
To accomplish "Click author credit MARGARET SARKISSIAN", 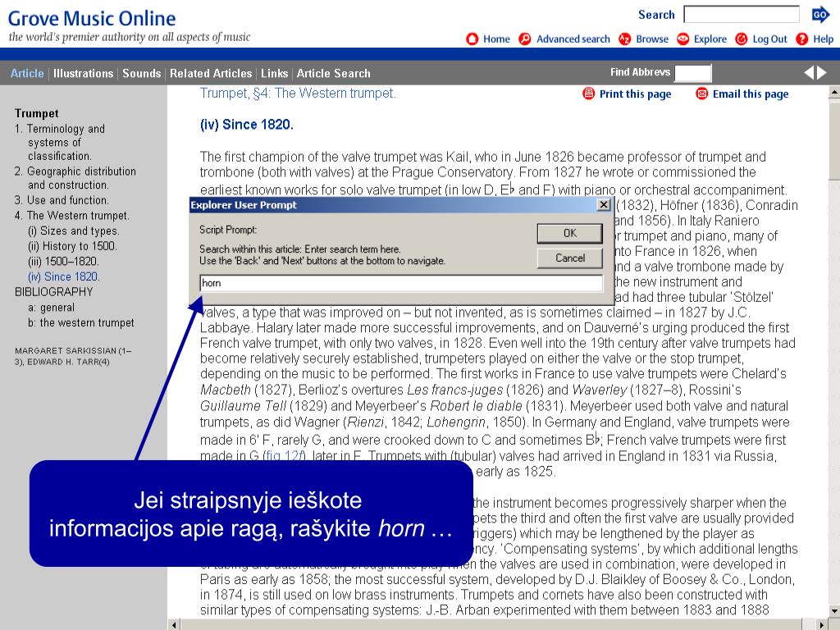I will (x=66, y=351).
